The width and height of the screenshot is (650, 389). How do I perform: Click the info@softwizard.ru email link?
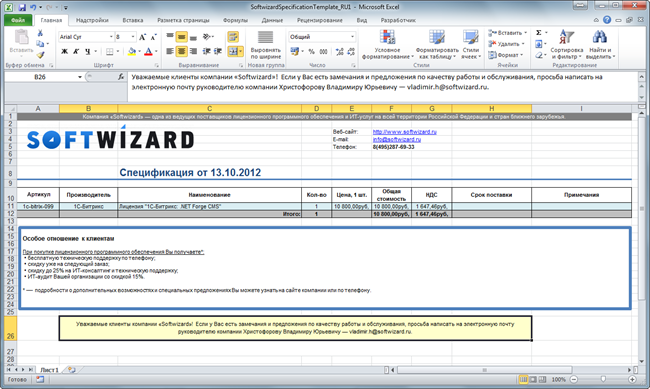397,139
